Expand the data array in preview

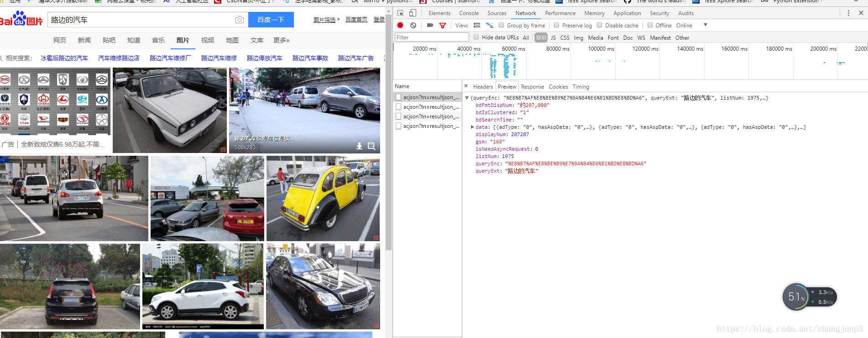(x=472, y=127)
